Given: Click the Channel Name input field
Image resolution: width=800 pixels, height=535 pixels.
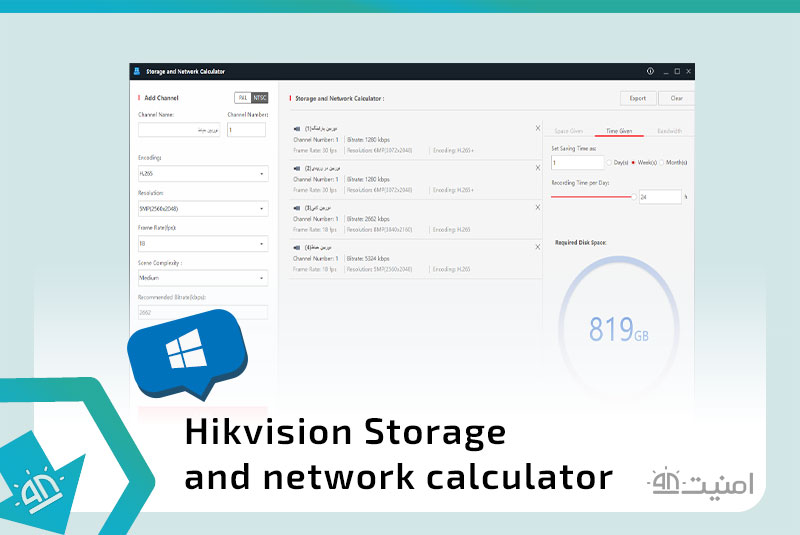Looking at the screenshot, I should tap(179, 130).
